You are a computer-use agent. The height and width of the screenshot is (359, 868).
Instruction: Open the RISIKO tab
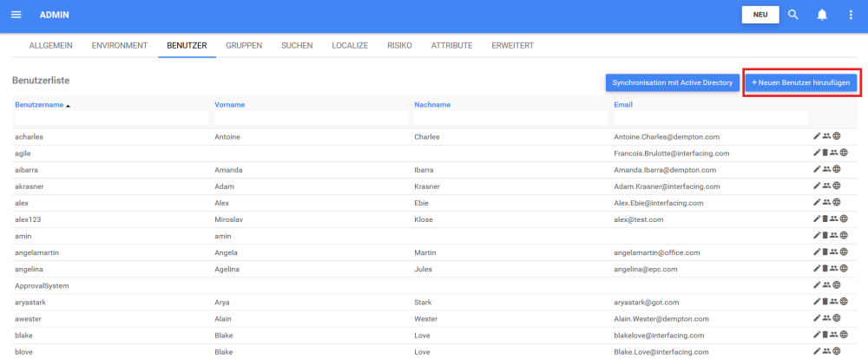(x=399, y=45)
